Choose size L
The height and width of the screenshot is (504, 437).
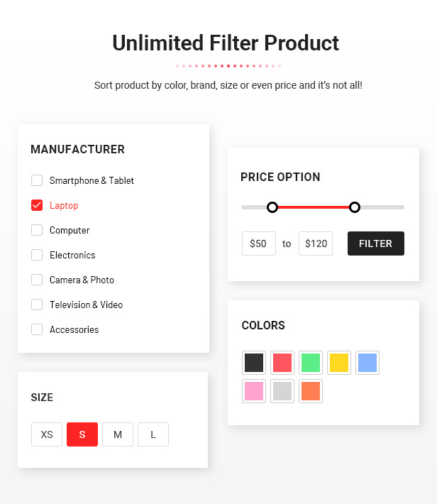click(x=153, y=434)
